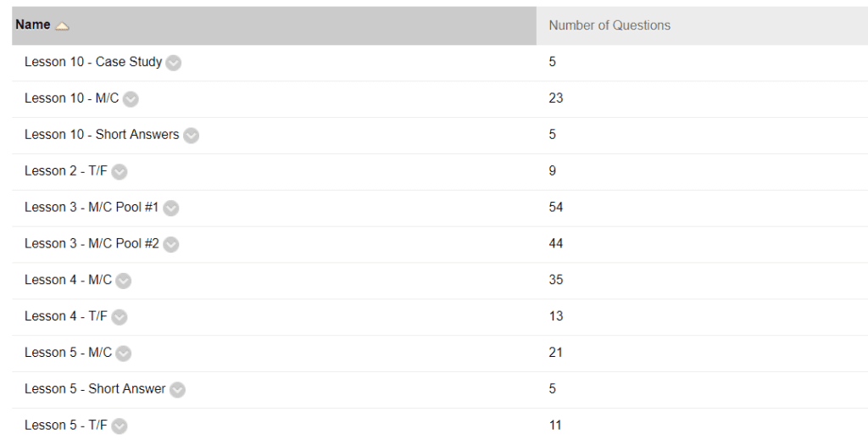868x440 pixels.
Task: Toggle the ascending sort arrow beside Name
Action: 62,26
